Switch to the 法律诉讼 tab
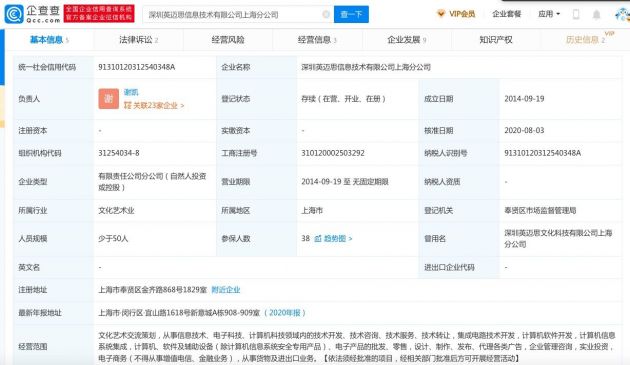 pyautogui.click(x=139, y=39)
